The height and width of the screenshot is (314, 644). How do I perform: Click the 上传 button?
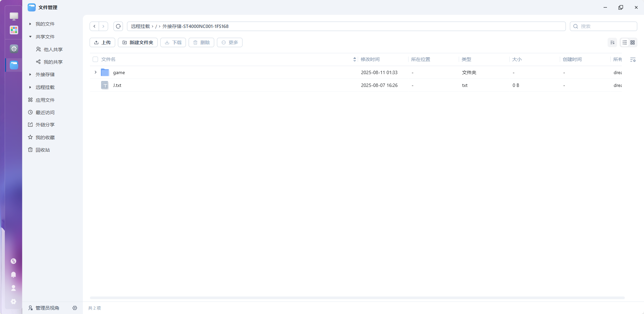[102, 42]
